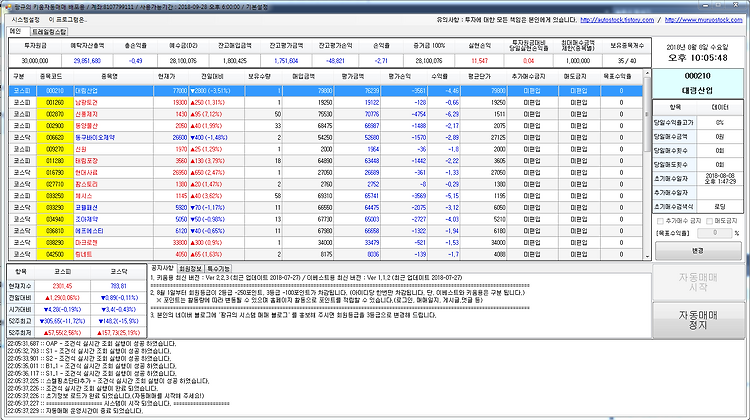Click the 52주최저 코스피 cell ▲57.55(2.56%)
The height and width of the screenshot is (420, 750).
[x=62, y=332]
